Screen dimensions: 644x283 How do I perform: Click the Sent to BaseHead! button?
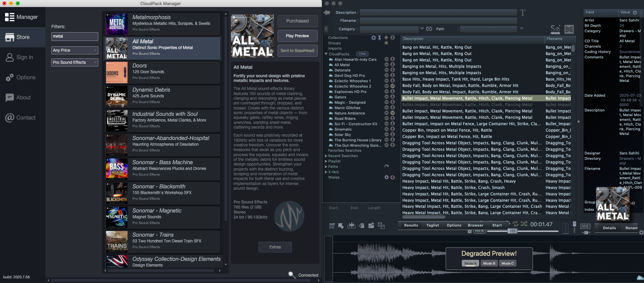(x=297, y=51)
